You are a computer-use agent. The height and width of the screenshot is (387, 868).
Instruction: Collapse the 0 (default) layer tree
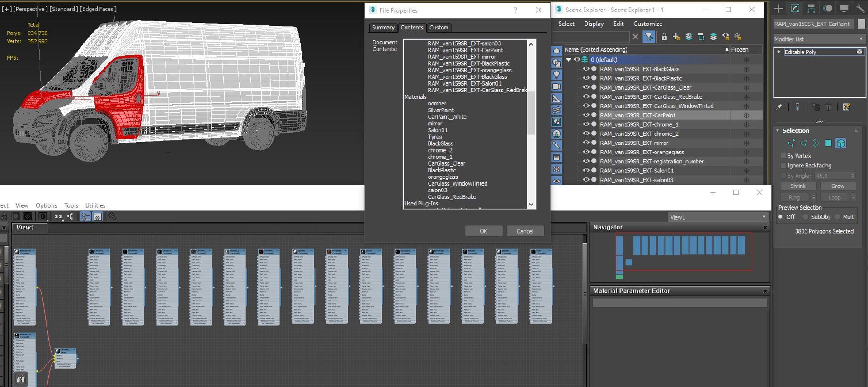568,60
